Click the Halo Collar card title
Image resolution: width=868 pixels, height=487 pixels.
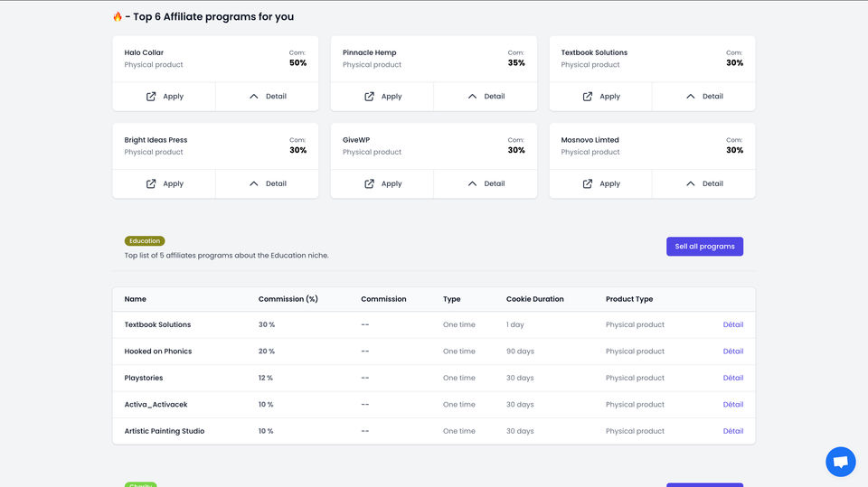click(144, 52)
